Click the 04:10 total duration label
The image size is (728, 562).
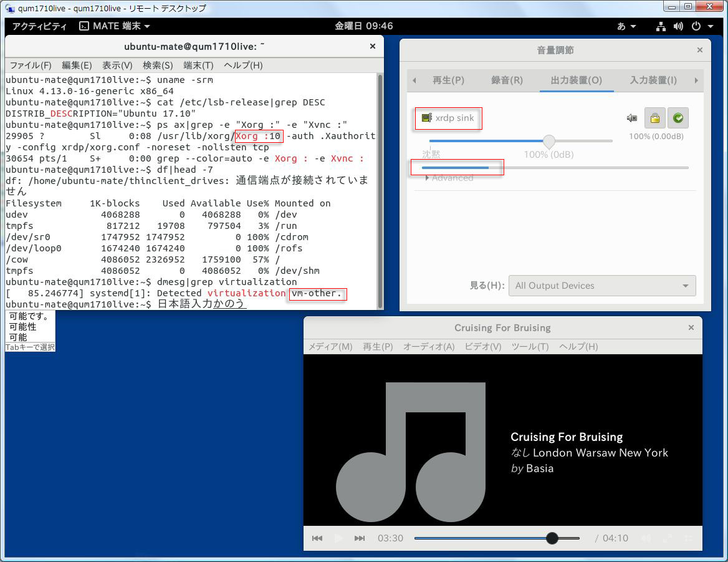[615, 538]
